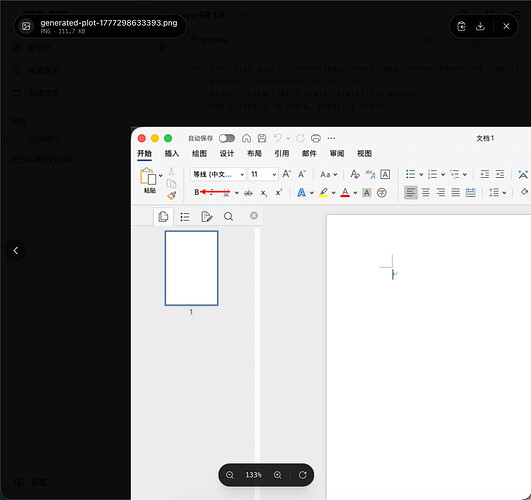Select the page 1 thumbnail
This screenshot has width=531, height=500.
pos(191,268)
